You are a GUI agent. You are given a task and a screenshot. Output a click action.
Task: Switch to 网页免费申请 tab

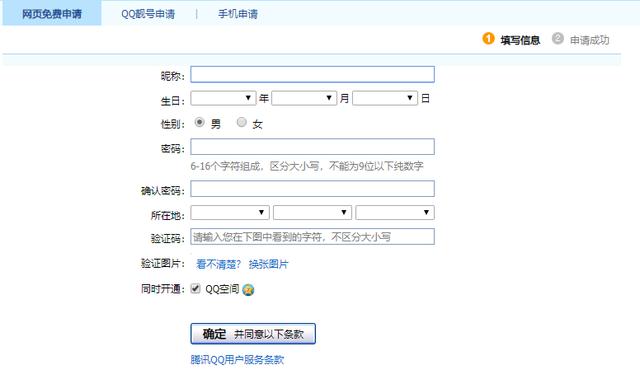click(x=52, y=13)
